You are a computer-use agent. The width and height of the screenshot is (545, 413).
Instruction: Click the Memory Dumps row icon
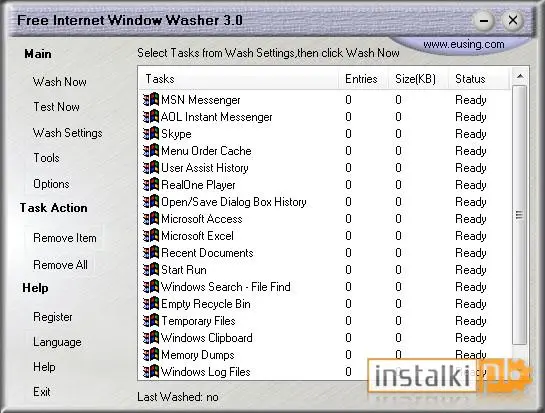151,355
